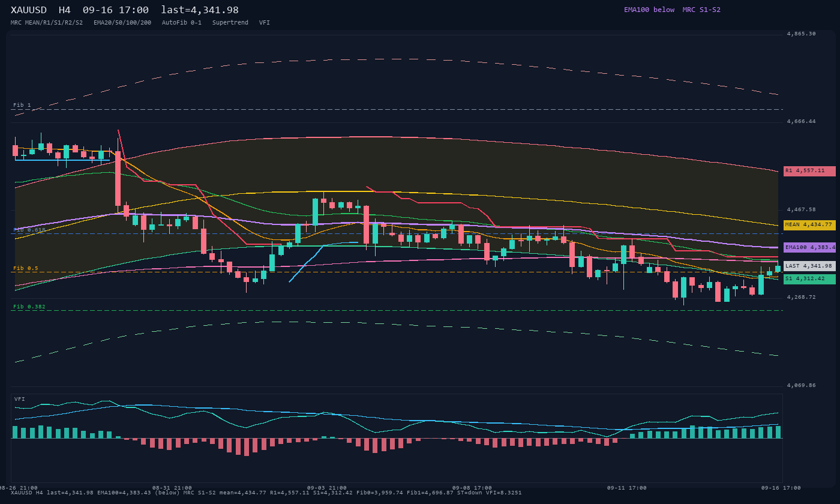Screen dimensions: 840x504
Task: Click the S1 4,312.42 price tag
Action: (x=809, y=279)
